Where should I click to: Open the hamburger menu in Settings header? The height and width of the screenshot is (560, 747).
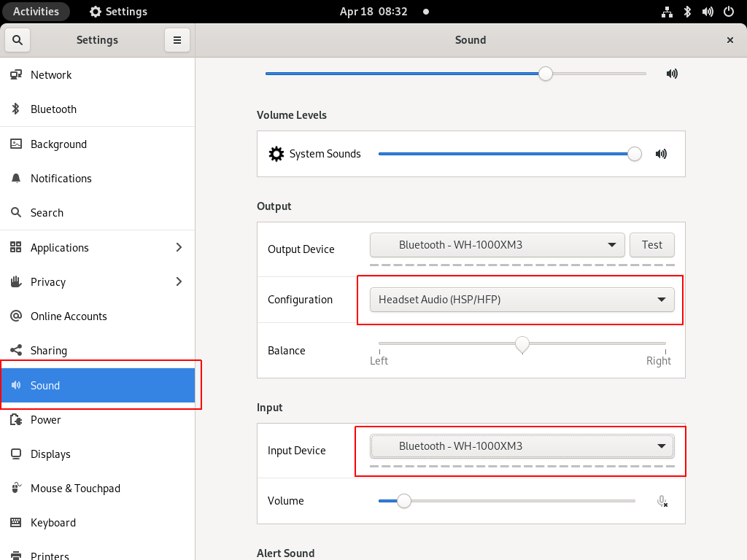177,40
